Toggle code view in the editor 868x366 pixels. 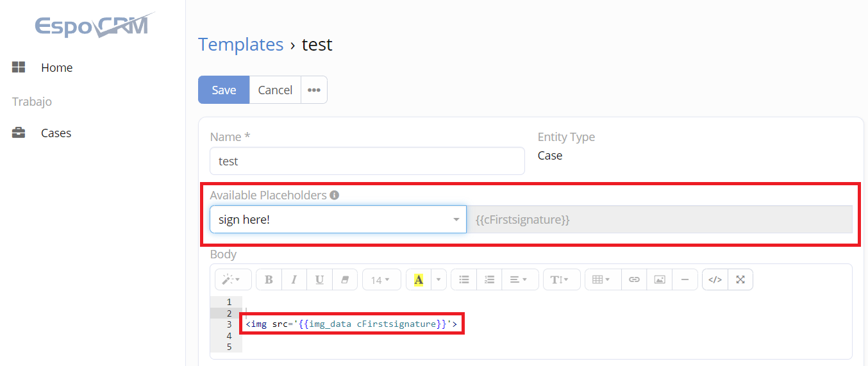[x=715, y=279]
